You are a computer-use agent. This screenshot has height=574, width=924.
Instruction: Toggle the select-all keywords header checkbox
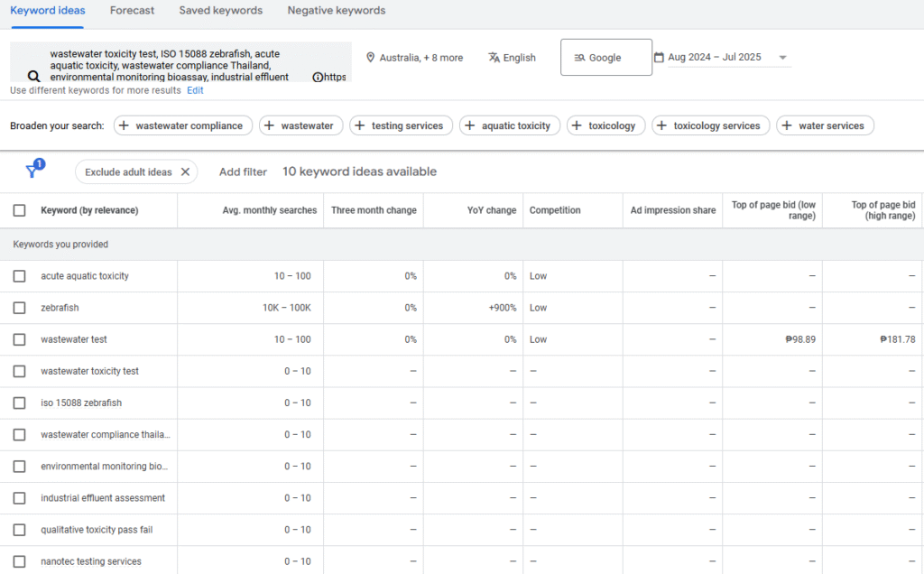[19, 210]
